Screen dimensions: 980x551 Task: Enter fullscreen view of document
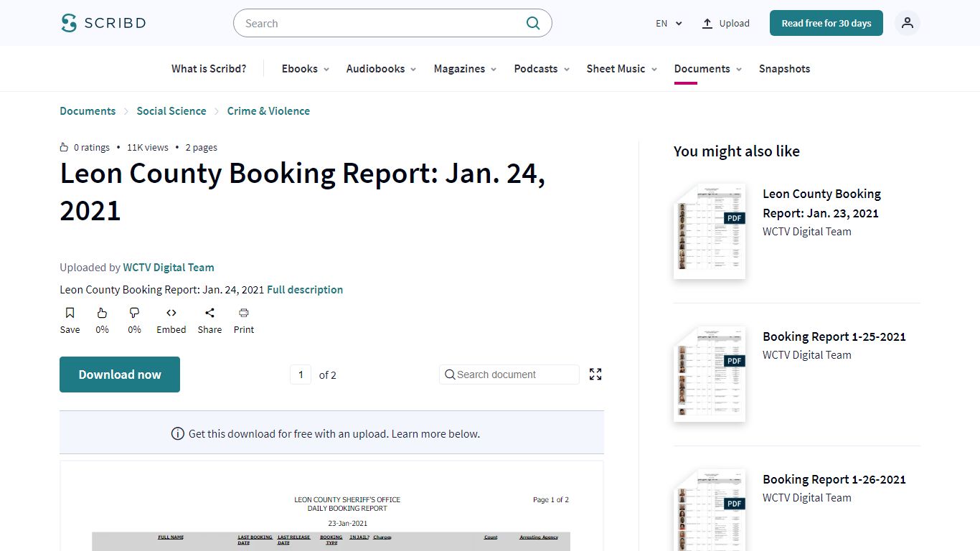pyautogui.click(x=595, y=374)
